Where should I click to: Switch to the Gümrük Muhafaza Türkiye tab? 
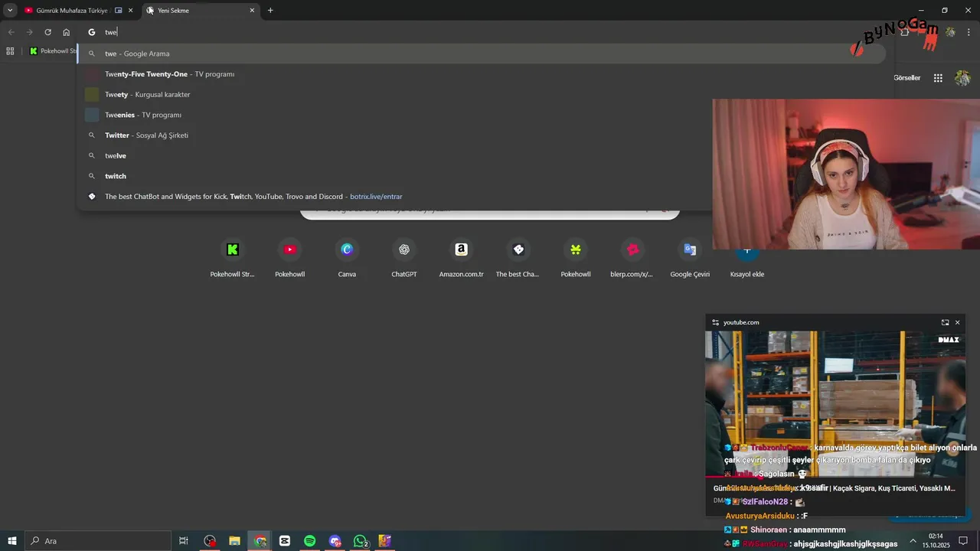pos(73,11)
